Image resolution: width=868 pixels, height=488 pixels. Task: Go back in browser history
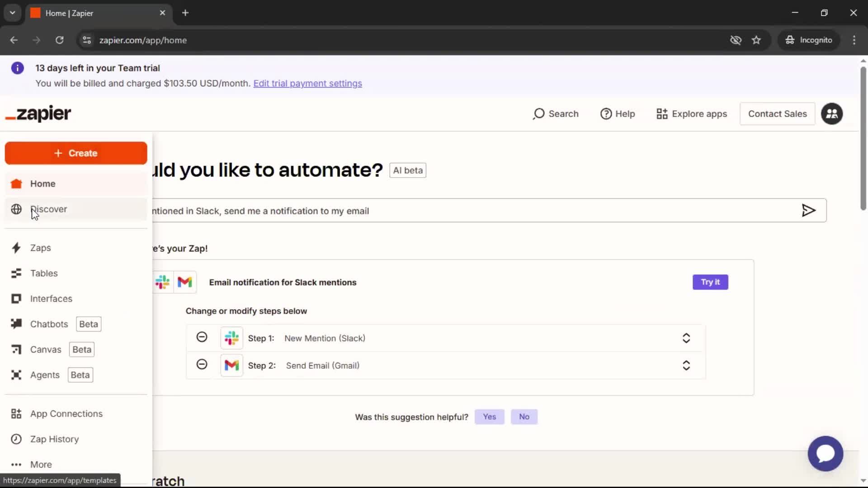click(14, 40)
